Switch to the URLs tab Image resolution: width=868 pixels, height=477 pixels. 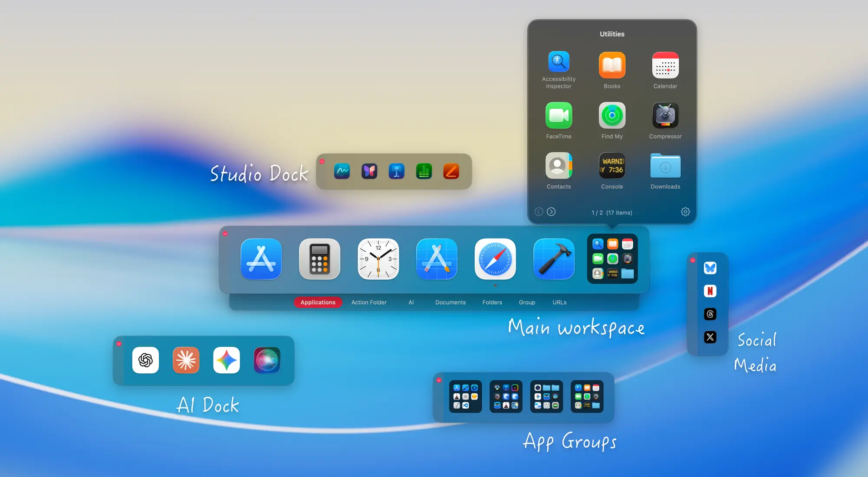click(559, 302)
